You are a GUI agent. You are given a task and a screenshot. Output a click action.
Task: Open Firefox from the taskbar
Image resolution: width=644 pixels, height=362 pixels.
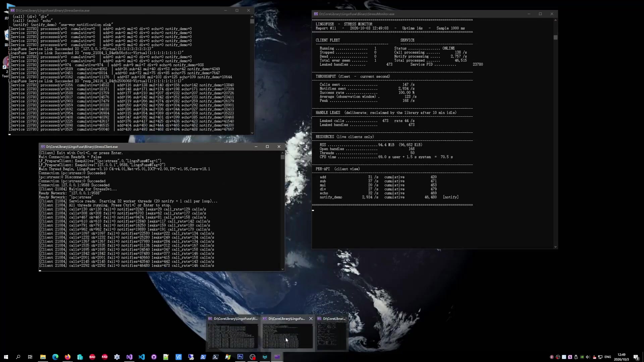pyautogui.click(x=68, y=357)
